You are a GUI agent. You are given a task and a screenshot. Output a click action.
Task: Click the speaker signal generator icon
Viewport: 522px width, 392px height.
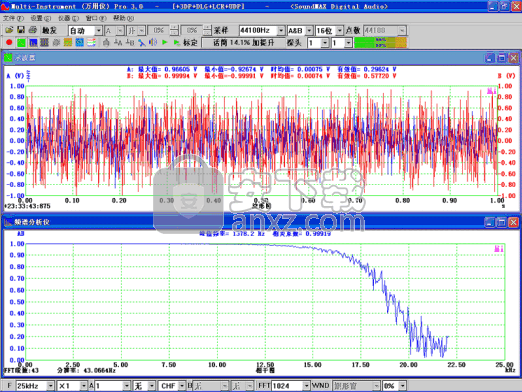(153, 43)
